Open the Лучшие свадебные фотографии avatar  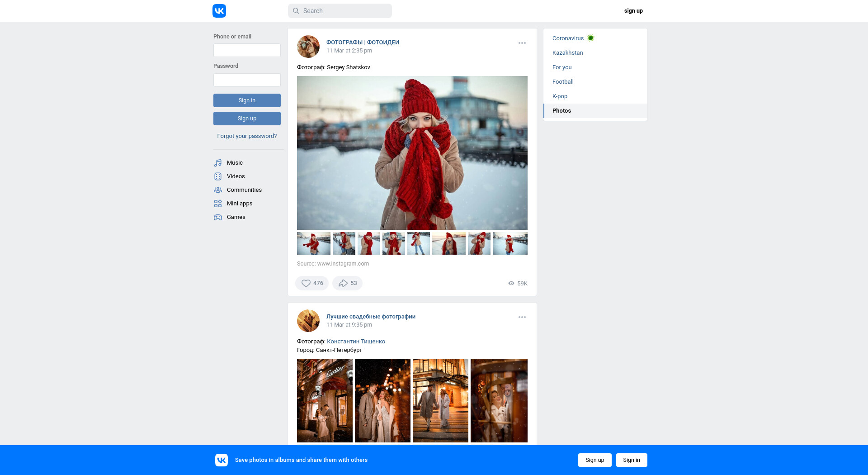coord(308,321)
